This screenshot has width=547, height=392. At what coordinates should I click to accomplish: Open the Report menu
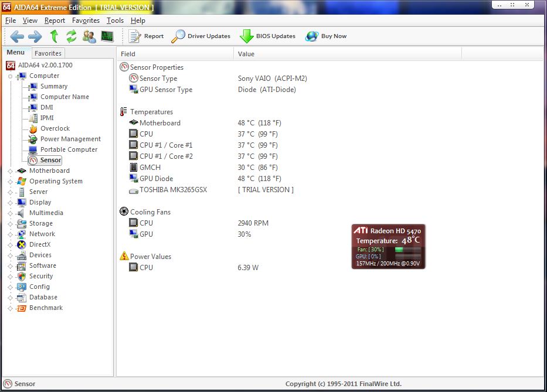pyautogui.click(x=55, y=21)
